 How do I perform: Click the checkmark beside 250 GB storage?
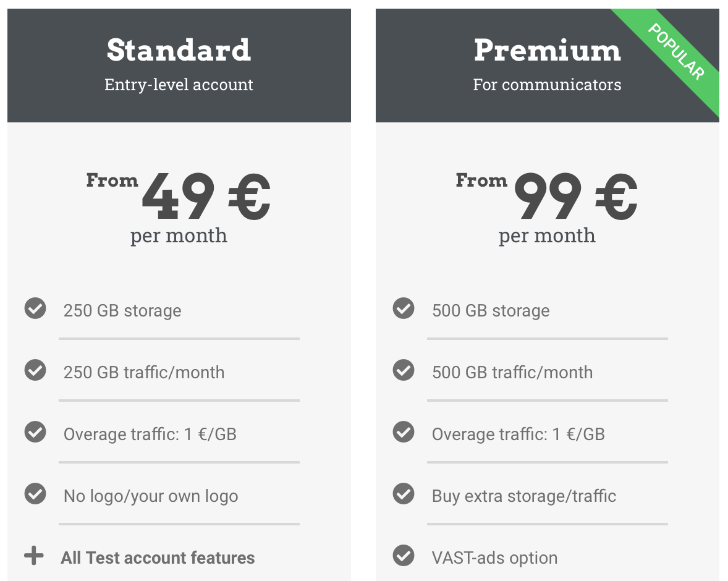[35, 309]
